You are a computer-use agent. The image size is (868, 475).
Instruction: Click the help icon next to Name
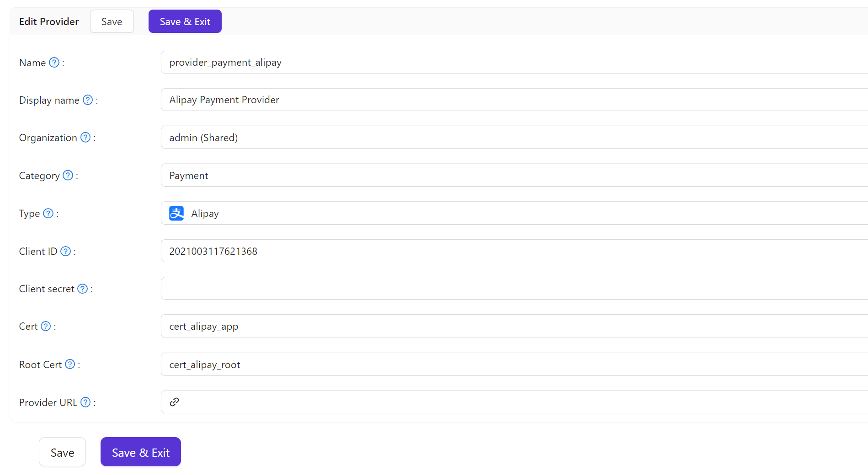(x=54, y=63)
